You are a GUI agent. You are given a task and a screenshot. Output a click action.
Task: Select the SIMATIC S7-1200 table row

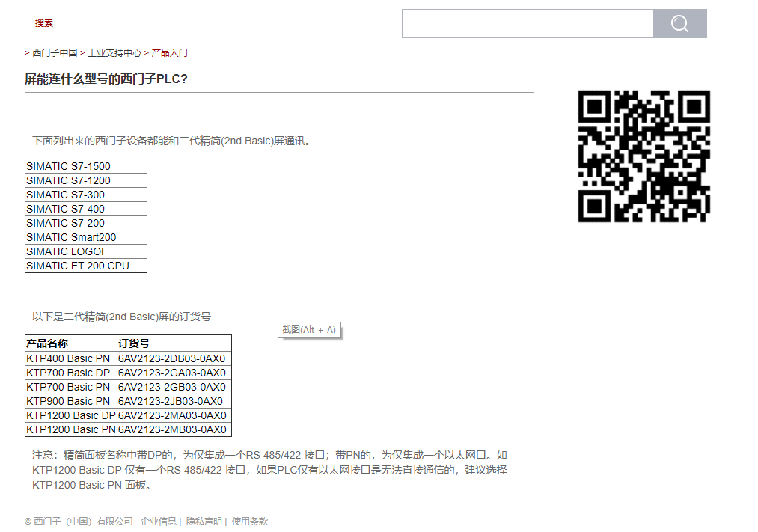click(x=85, y=180)
